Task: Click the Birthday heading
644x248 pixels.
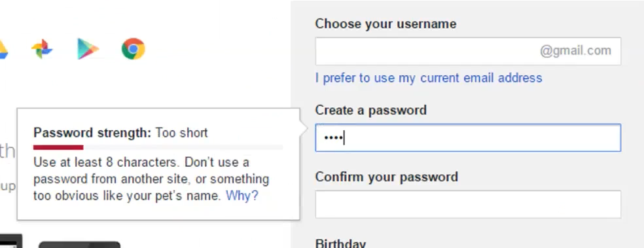Action: [340, 243]
